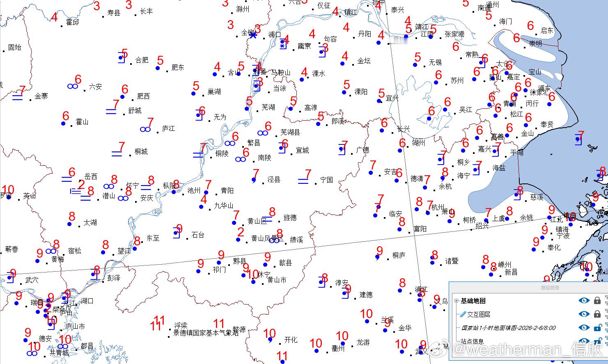Select the 交互图层 layer label
608x364 pixels.
click(x=479, y=314)
